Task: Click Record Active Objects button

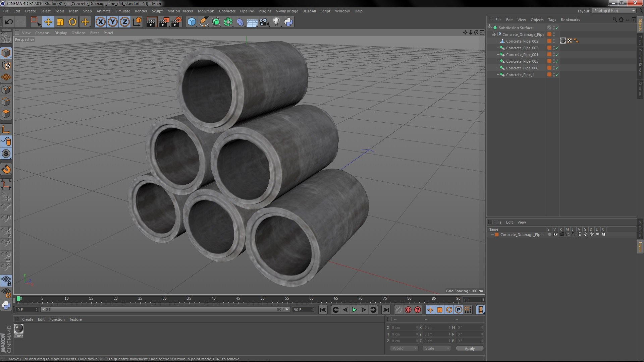Action: click(x=398, y=310)
